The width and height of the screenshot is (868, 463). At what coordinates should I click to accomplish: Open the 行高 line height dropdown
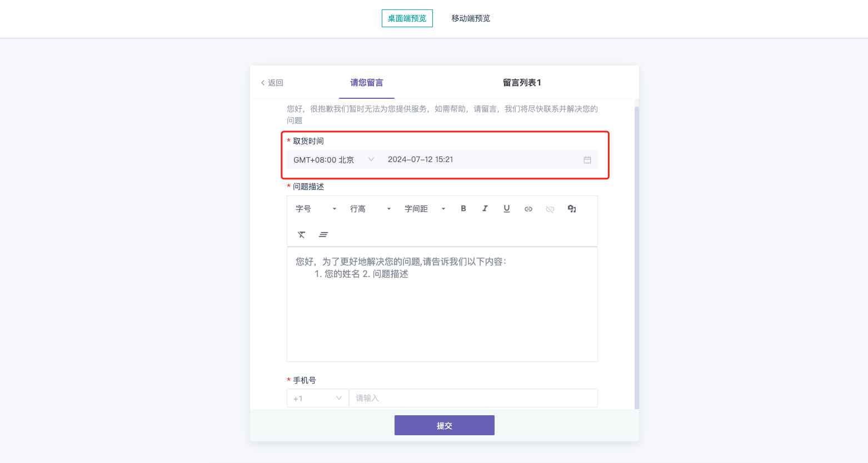[x=371, y=209]
